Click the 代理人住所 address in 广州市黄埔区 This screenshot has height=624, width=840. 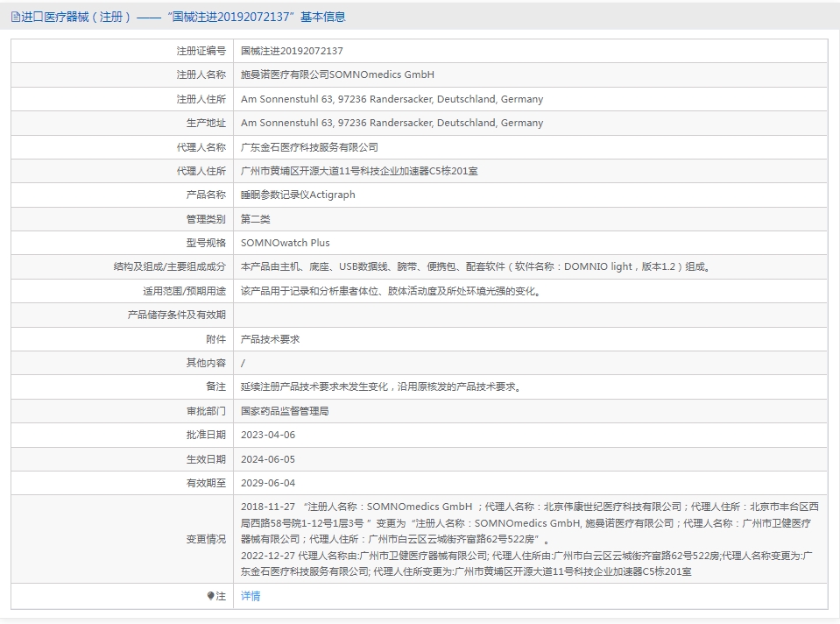[359, 171]
